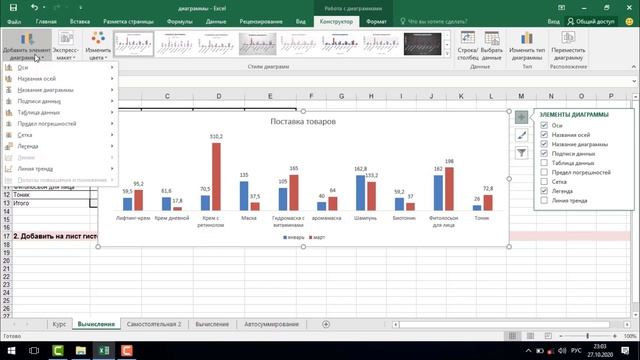Viewport: 640px width, 360px height.
Task: Switch to Normal view in status bar
Action: coord(512,336)
